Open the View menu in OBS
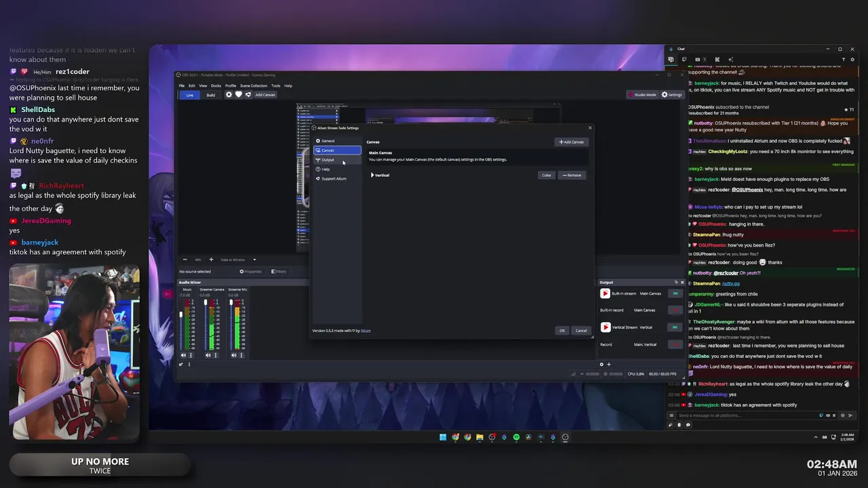868x488 pixels. click(203, 85)
